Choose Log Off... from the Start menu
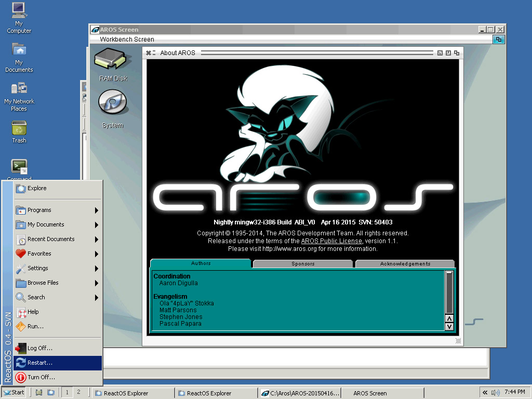Screen dimensions: 532x399 click(x=58, y=349)
